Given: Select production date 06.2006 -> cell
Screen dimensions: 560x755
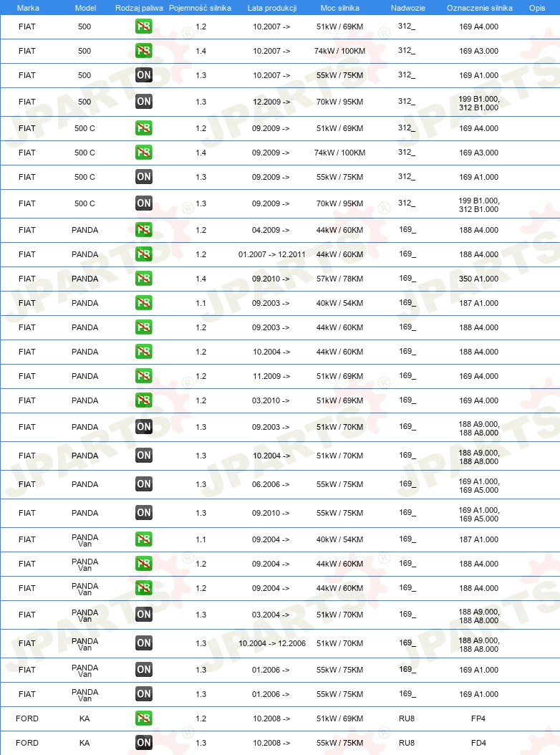Looking at the screenshot, I should 271,484.
